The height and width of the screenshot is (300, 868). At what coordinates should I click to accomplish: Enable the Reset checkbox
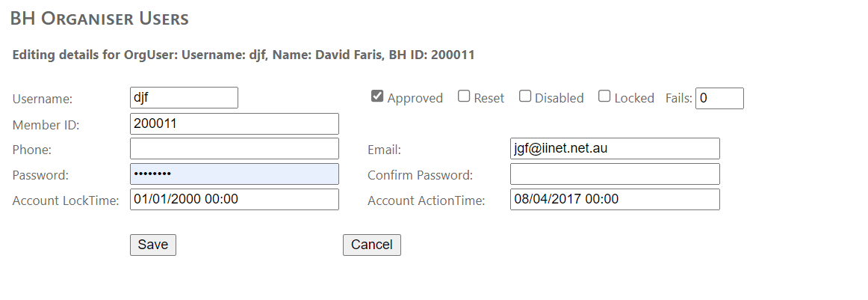tap(464, 97)
